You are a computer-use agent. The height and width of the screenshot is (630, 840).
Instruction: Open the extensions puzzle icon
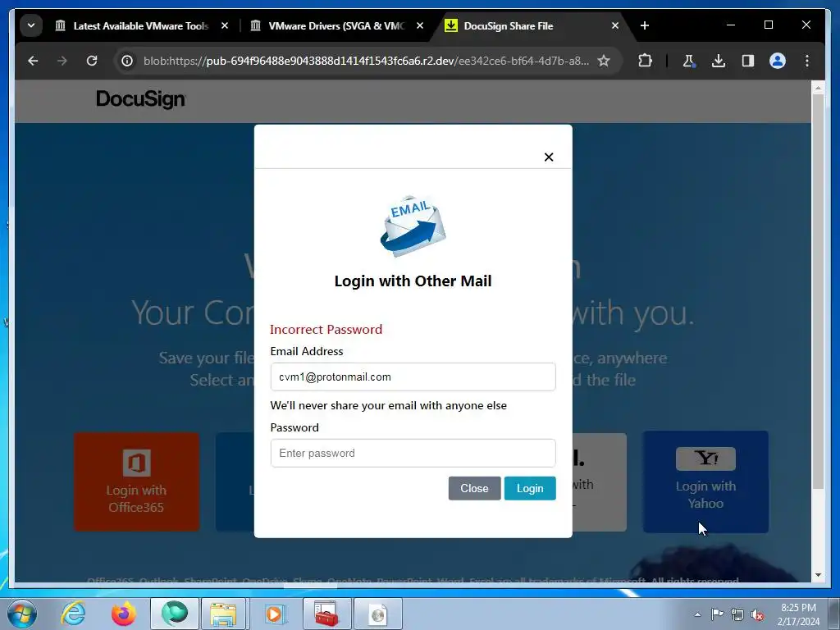645,61
